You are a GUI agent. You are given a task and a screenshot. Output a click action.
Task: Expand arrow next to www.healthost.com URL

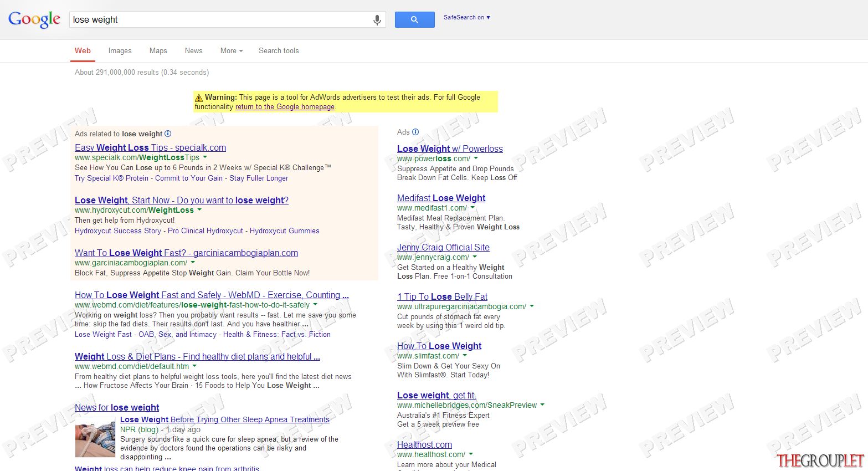tap(471, 454)
